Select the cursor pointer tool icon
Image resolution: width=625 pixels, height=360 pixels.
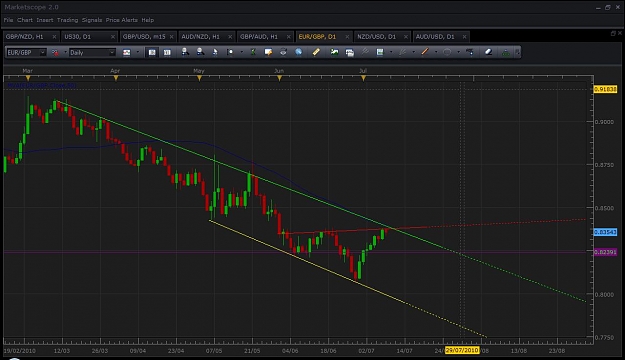click(x=215, y=52)
